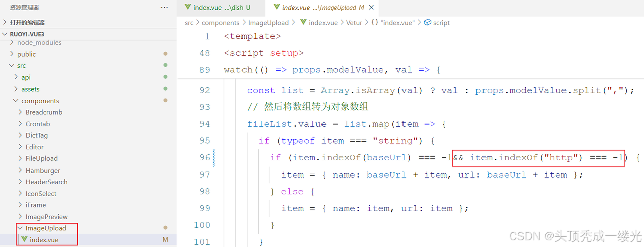Expand the ImagePreview folder
644x247 pixels.
click(x=46, y=217)
